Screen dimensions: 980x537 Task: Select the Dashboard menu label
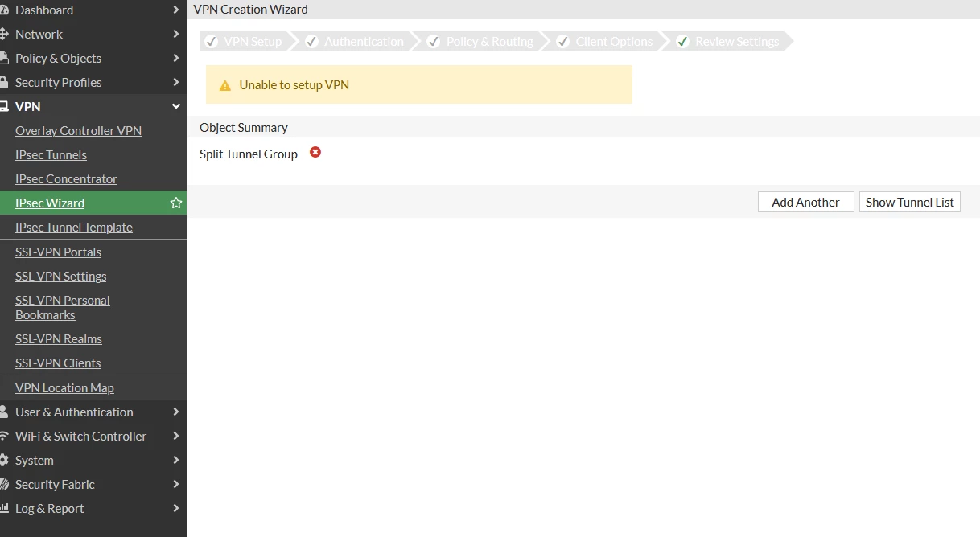[44, 10]
